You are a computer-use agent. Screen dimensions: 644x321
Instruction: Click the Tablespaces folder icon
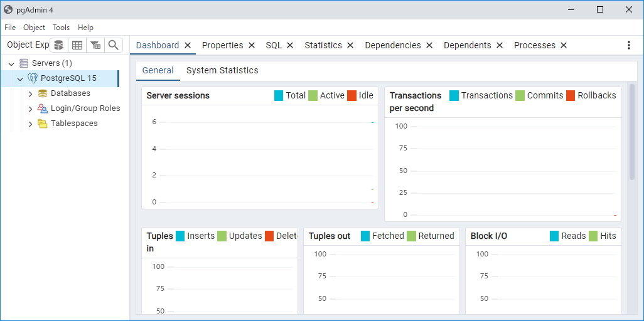click(43, 124)
